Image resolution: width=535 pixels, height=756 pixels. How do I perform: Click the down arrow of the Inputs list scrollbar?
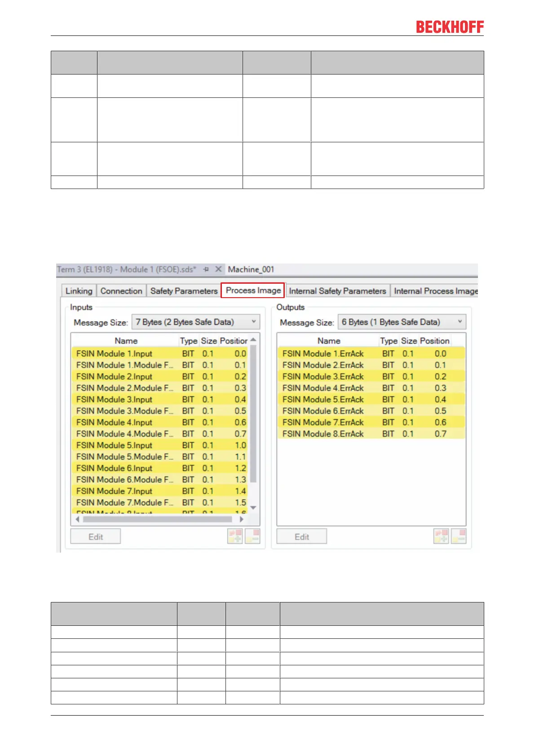(x=253, y=508)
